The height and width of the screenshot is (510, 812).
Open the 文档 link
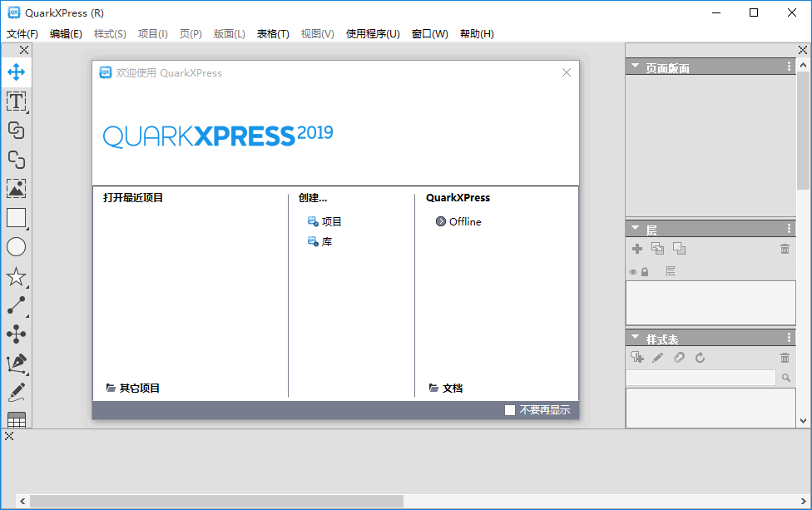pyautogui.click(x=446, y=388)
